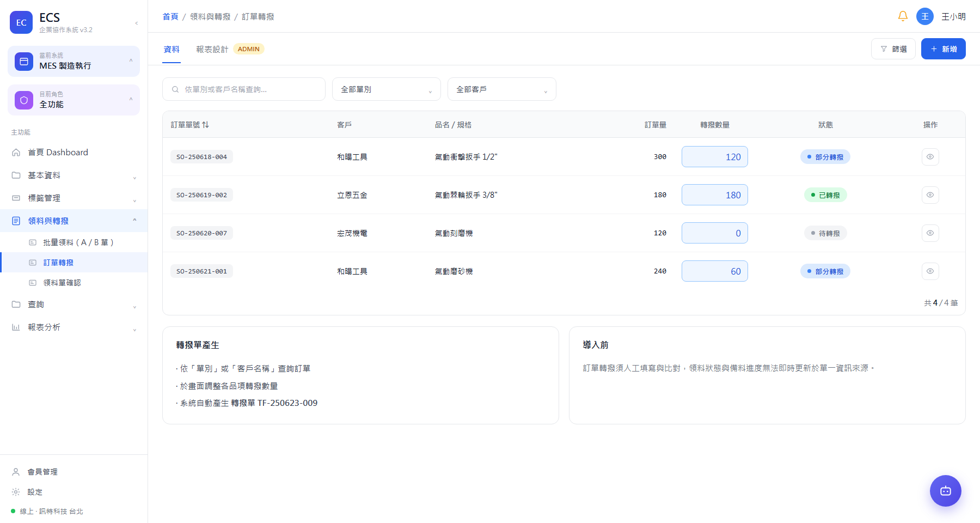
Task: Expand the 標籤管理 menu
Action: click(74, 198)
